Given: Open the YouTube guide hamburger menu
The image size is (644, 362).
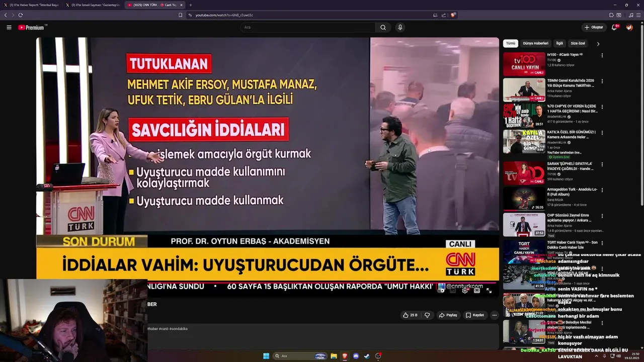Looking at the screenshot, I should 9,27.
